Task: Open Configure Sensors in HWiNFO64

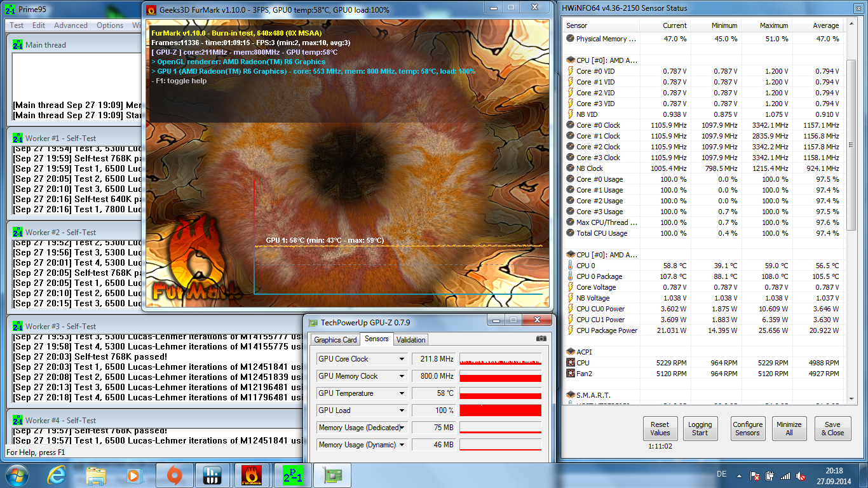Action: tap(747, 428)
